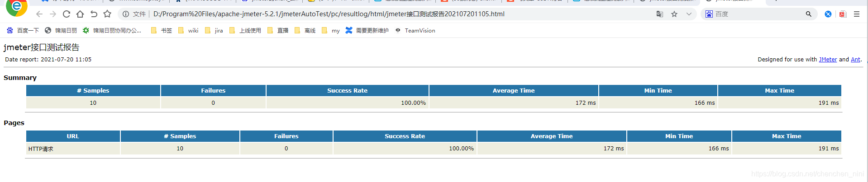Screen dimensions: 868x182
Task: Click the magnifier search button
Action: (808, 14)
